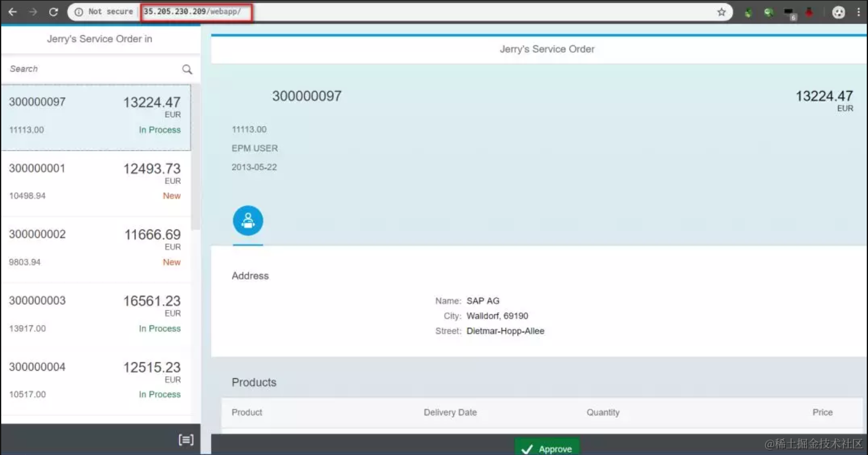Click the red notification extension icon
Screen dimensions: 868x455
809,11
